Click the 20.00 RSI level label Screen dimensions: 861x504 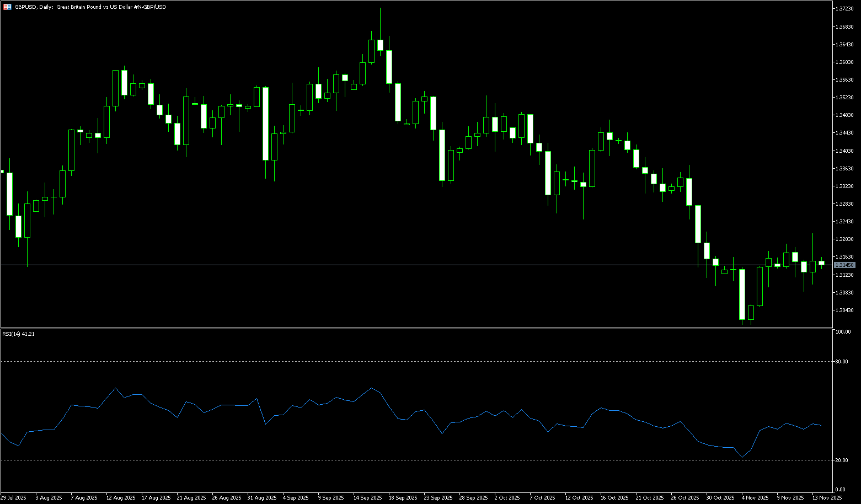pyautogui.click(x=842, y=460)
